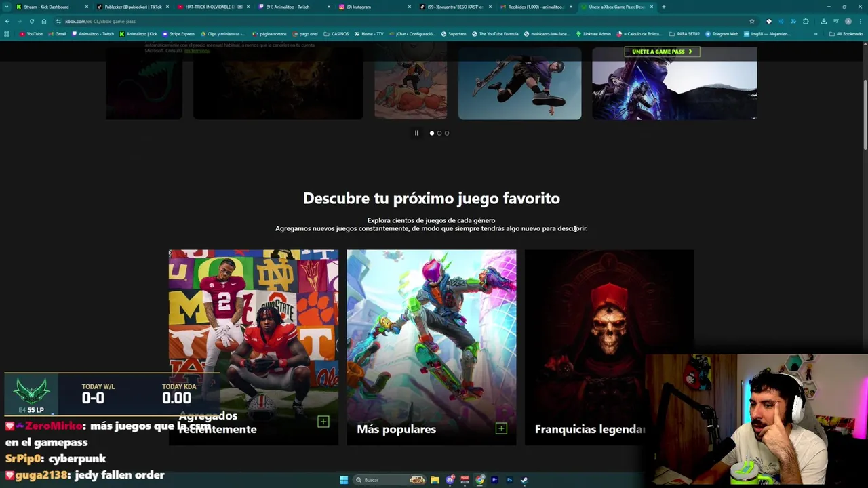This screenshot has height=488, width=868.
Task: Select the second carousel page dot
Action: 439,133
